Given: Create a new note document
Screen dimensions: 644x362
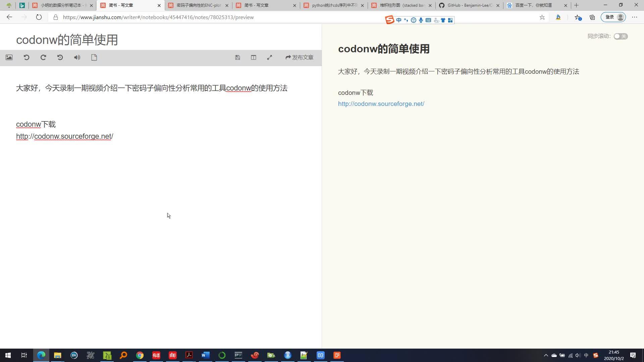Looking at the screenshot, I should (x=94, y=57).
